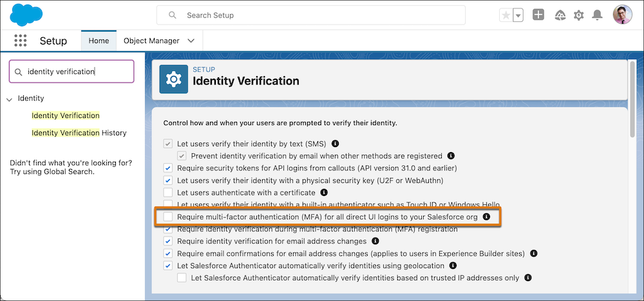Toggle Let users verify identity by text (SMS)
This screenshot has width=644, height=301.
[x=168, y=144]
